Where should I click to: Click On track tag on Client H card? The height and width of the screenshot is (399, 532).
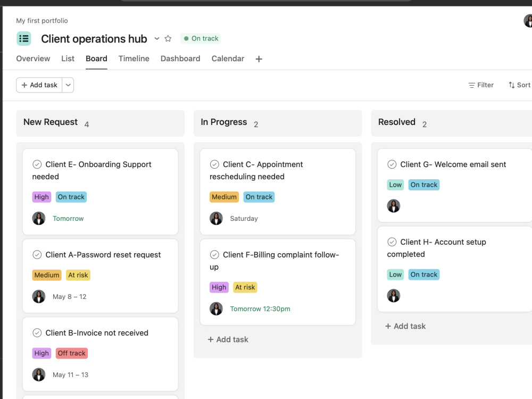point(424,275)
